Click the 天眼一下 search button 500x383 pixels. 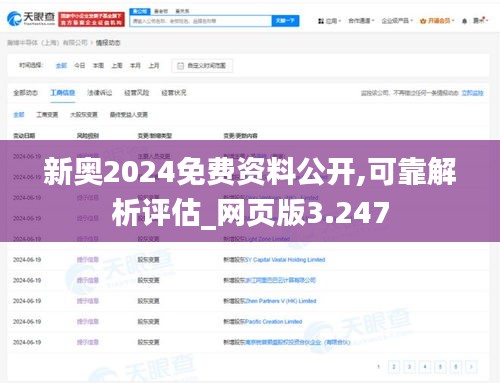[285, 21]
